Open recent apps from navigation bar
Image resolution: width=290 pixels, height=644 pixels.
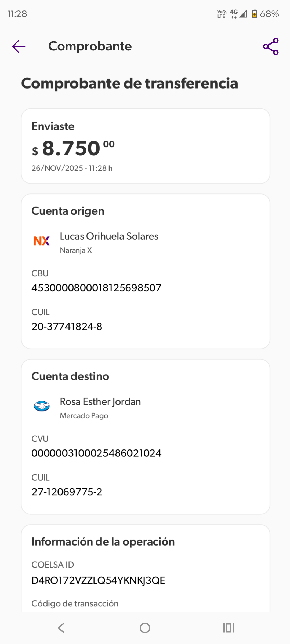229,628
